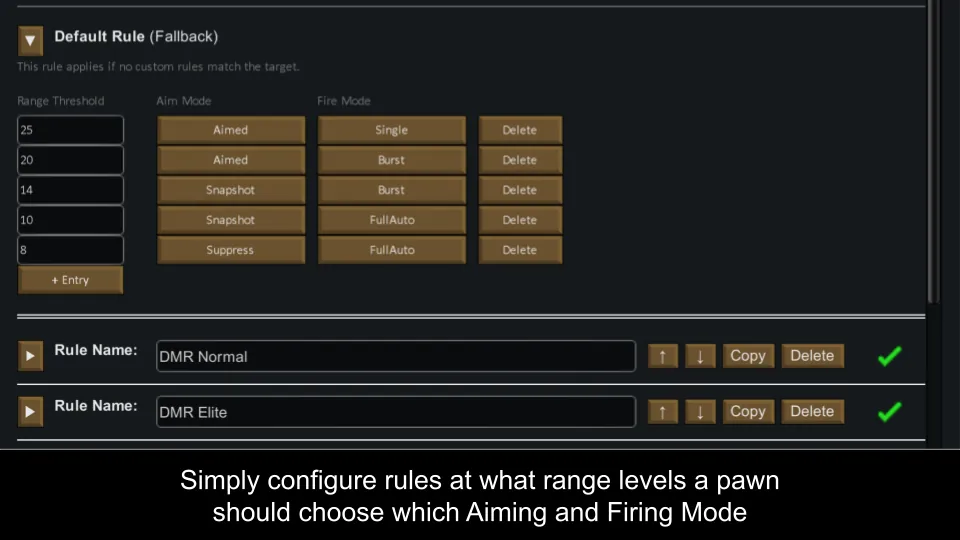Image resolution: width=960 pixels, height=540 pixels.
Task: Move DMR Normal rule up
Action: pos(662,356)
